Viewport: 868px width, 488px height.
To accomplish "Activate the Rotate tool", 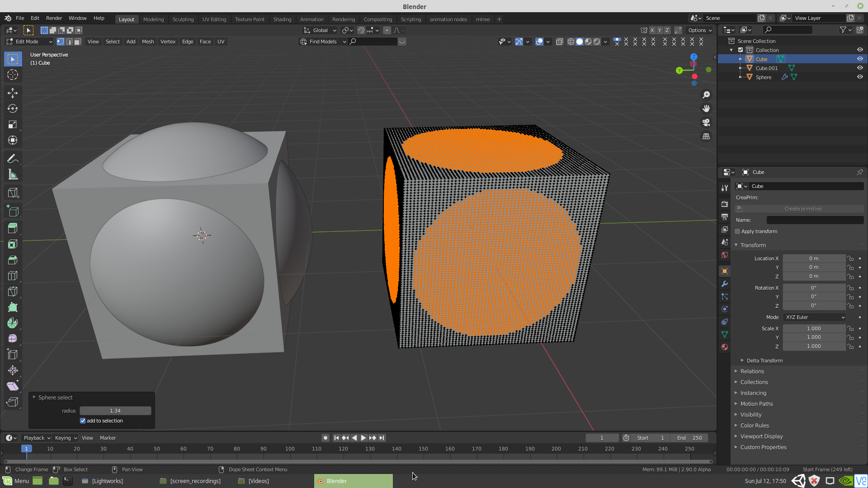I will pyautogui.click(x=13, y=108).
